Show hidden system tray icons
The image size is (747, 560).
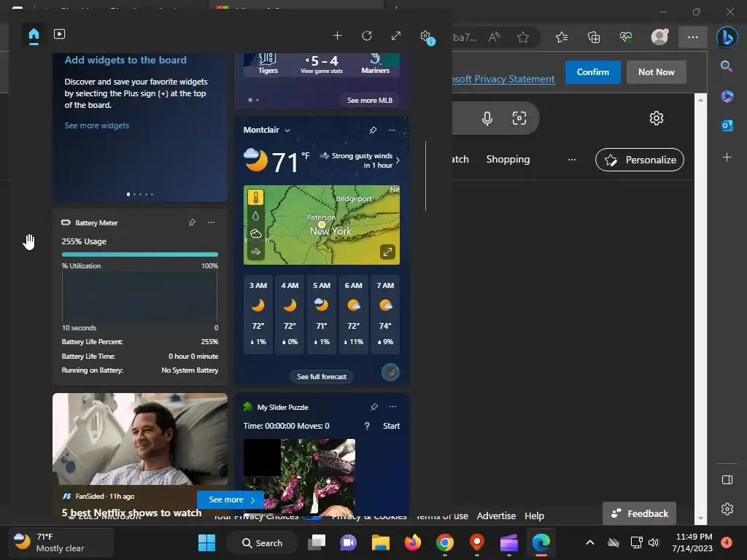tap(589, 542)
